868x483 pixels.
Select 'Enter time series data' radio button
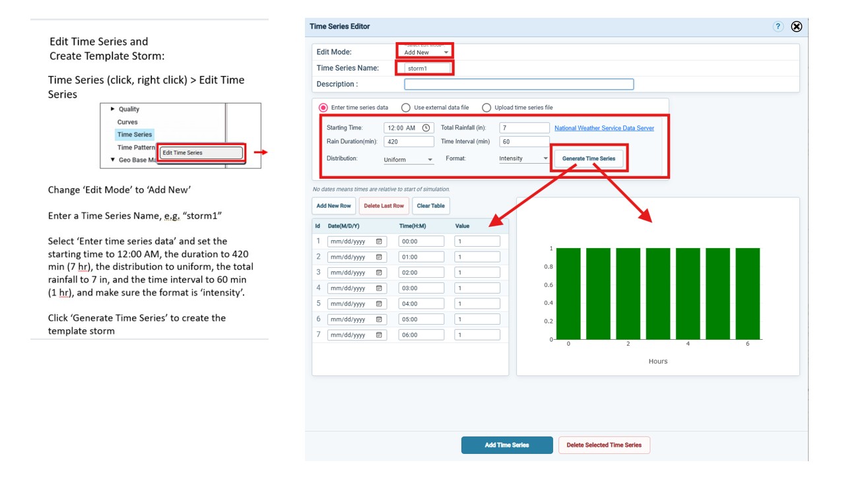coord(323,108)
